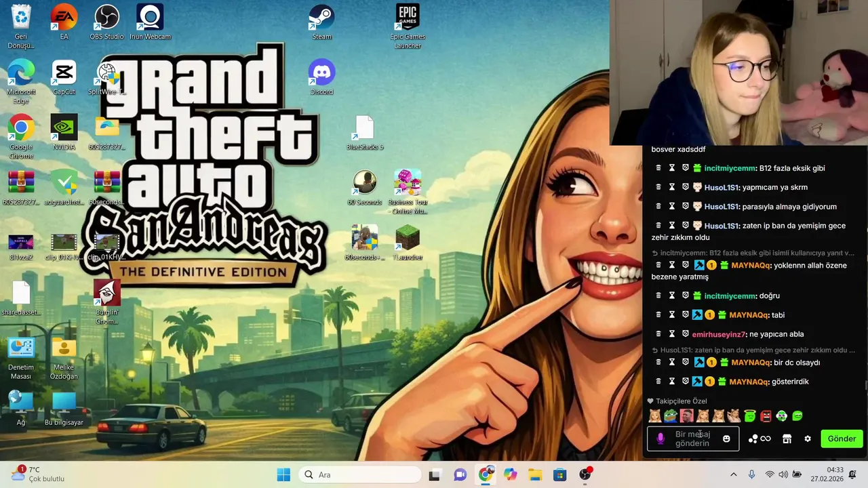Select Business Tour Online game icon

[407, 192]
